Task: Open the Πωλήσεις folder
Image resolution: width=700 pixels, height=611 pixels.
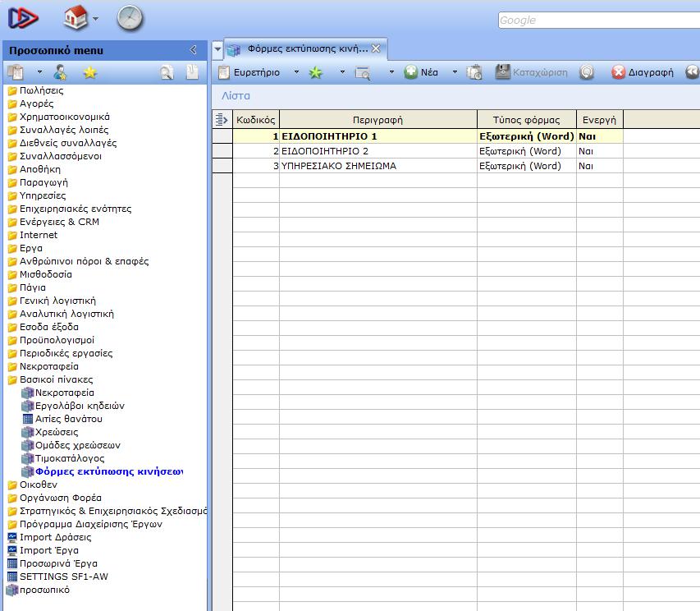Action: 36,90
